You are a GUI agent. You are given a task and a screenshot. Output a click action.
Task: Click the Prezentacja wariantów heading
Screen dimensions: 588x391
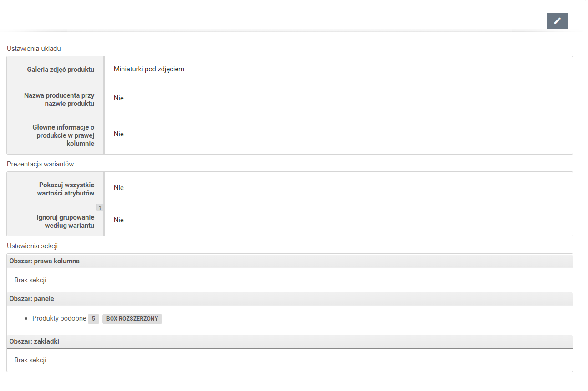40,164
